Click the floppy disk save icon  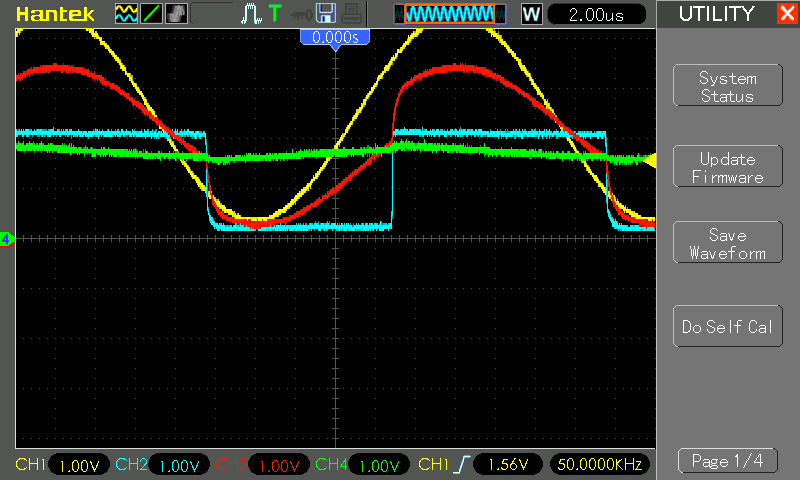click(x=326, y=14)
